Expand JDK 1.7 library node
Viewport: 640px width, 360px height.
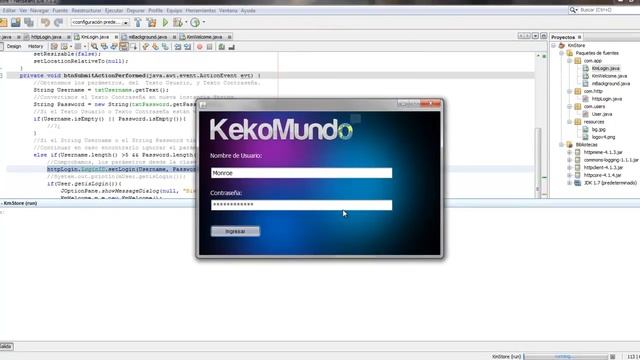[x=569, y=183]
